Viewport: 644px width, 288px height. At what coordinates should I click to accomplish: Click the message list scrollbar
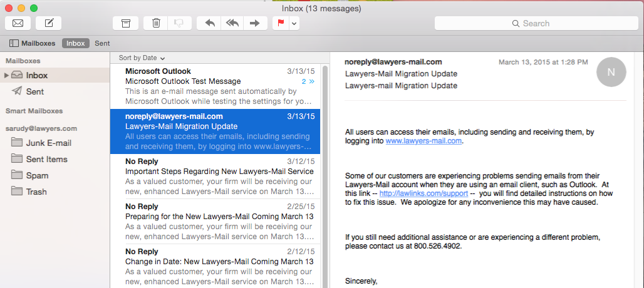point(325,175)
